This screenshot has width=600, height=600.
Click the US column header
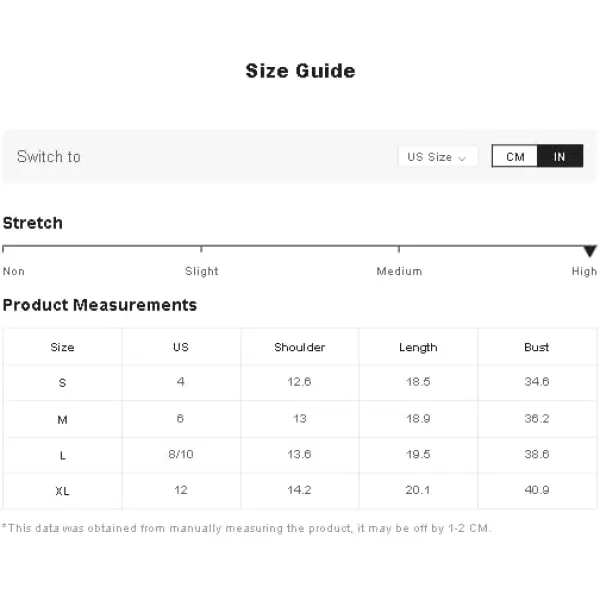pyautogui.click(x=181, y=347)
